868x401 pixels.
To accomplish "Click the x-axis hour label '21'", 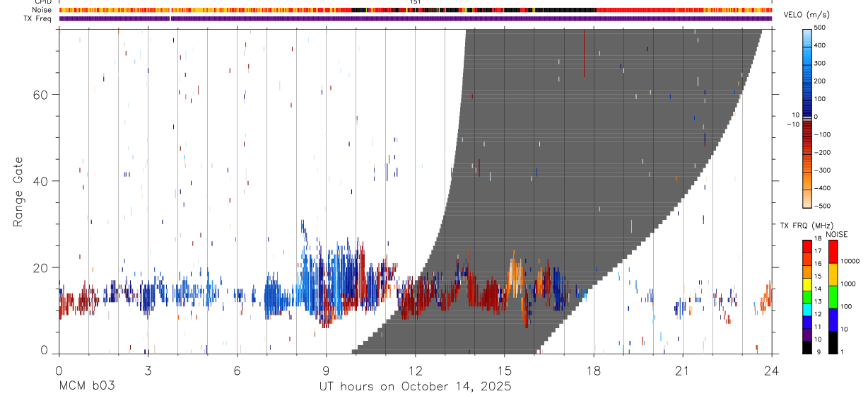I will point(682,370).
